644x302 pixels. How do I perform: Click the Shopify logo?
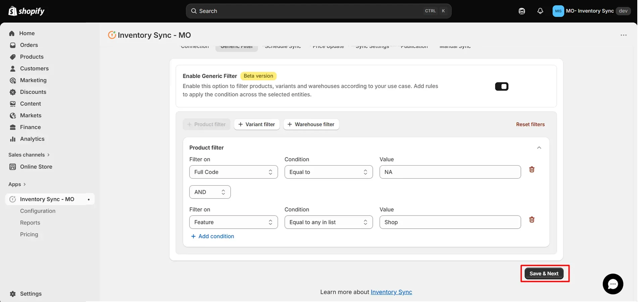pyautogui.click(x=27, y=11)
